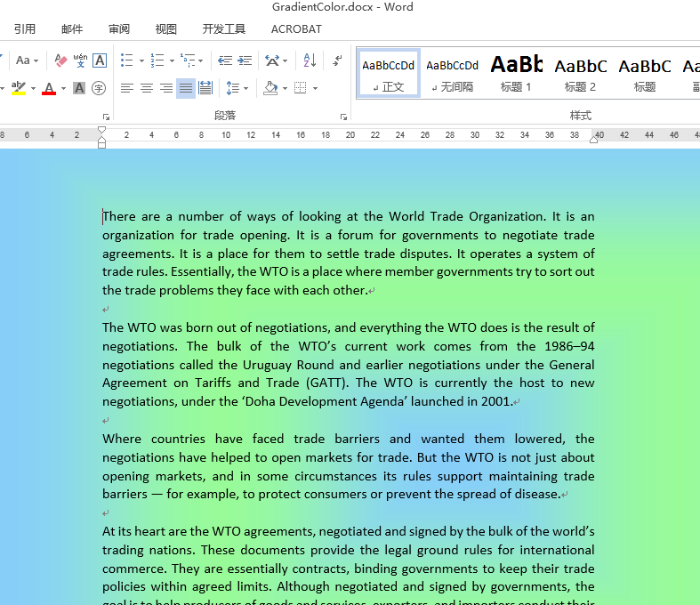Click the word "Essentially" in first paragraph

click(201, 272)
